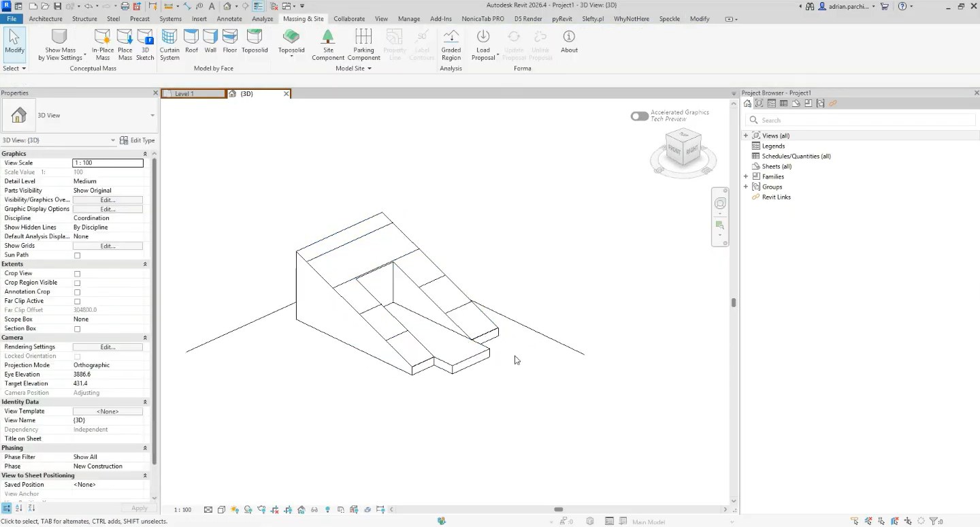Select the In-Place Mass tool
The width and height of the screenshot is (980, 527).
tap(103, 44)
